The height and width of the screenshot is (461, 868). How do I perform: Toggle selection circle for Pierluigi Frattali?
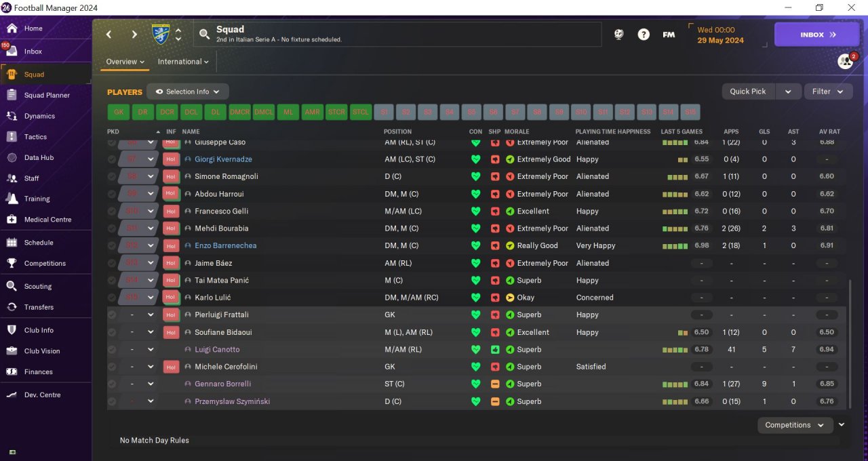pos(112,315)
